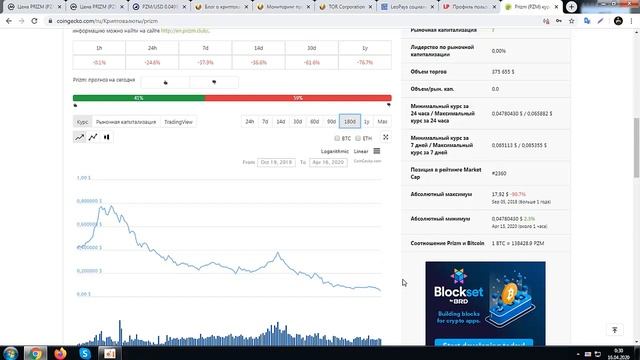Close the TOR Corporation browser tab

370,7
